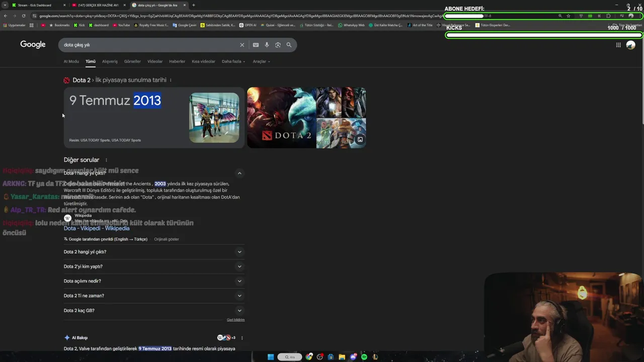
Task: Open the on-screen keyboard input tool
Action: coord(256,45)
